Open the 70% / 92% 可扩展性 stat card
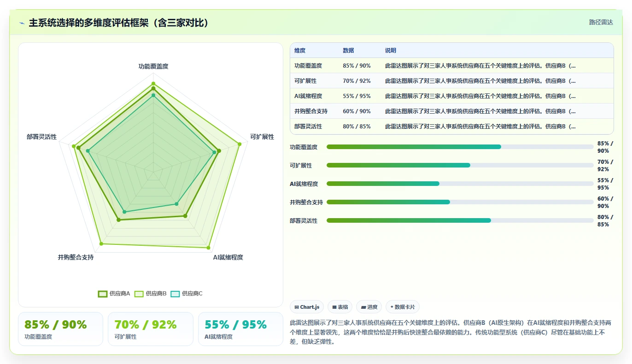Viewport: 632px width, 364px height. [151, 329]
